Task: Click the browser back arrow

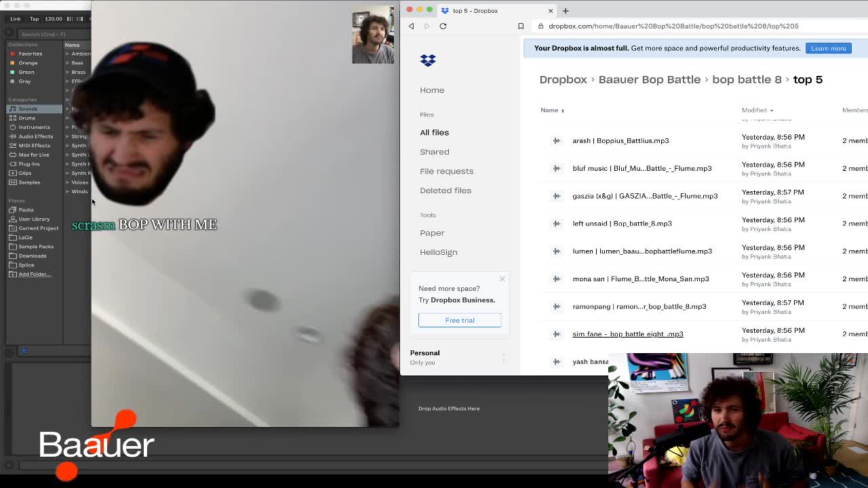Action: [x=411, y=26]
